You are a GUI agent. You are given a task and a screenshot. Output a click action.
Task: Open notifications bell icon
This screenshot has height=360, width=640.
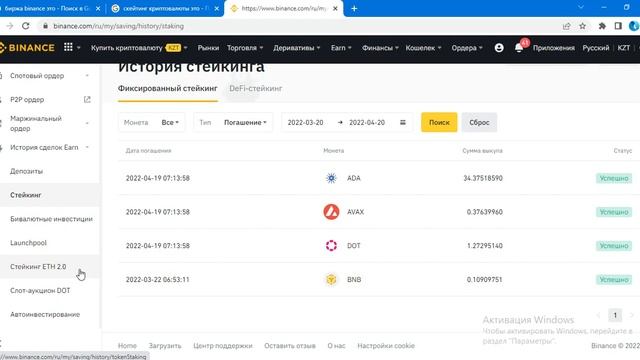click(519, 48)
